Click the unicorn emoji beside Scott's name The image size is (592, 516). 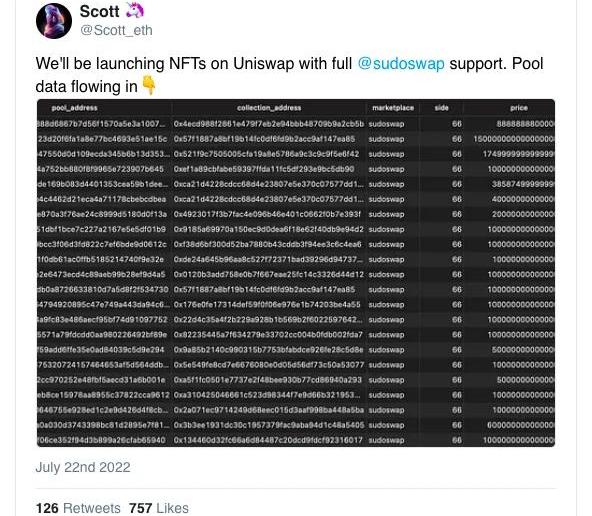coord(134,11)
